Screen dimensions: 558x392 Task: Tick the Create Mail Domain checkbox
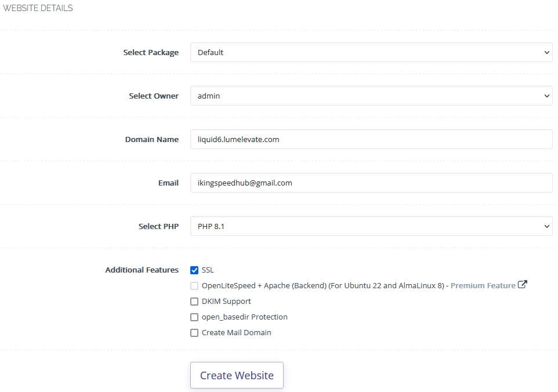(194, 333)
